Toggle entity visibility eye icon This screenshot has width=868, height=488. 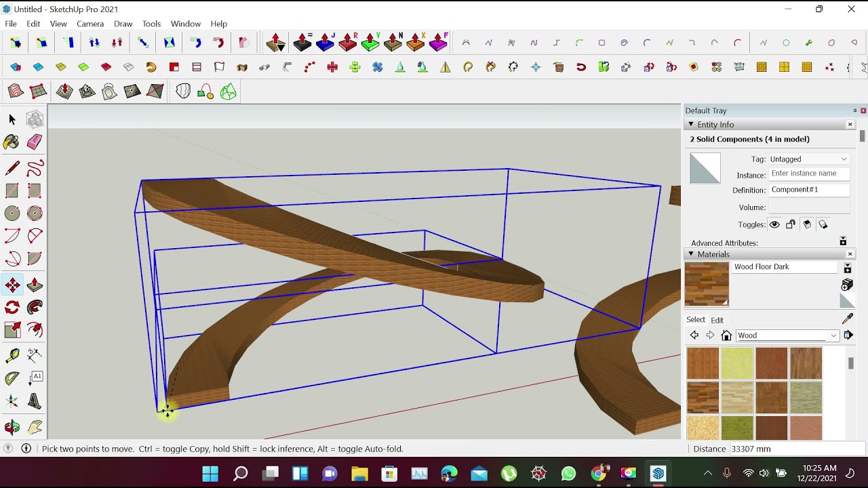click(x=774, y=224)
